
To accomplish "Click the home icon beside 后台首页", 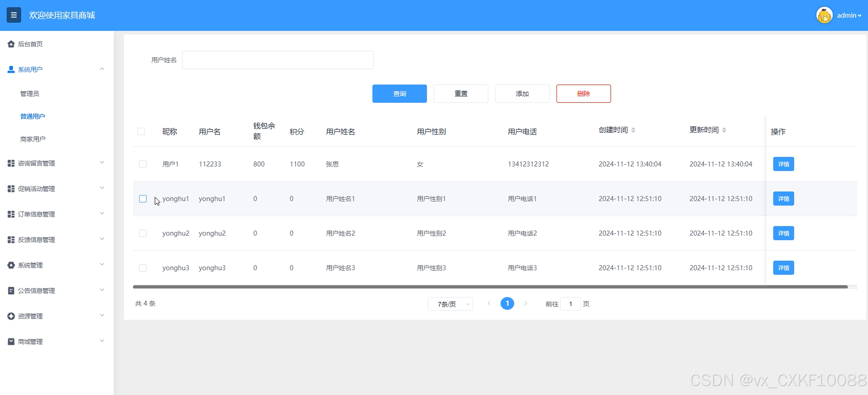I will [11, 44].
